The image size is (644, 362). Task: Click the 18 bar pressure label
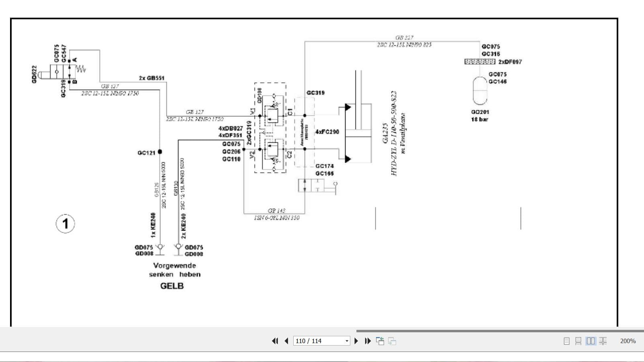480,119
